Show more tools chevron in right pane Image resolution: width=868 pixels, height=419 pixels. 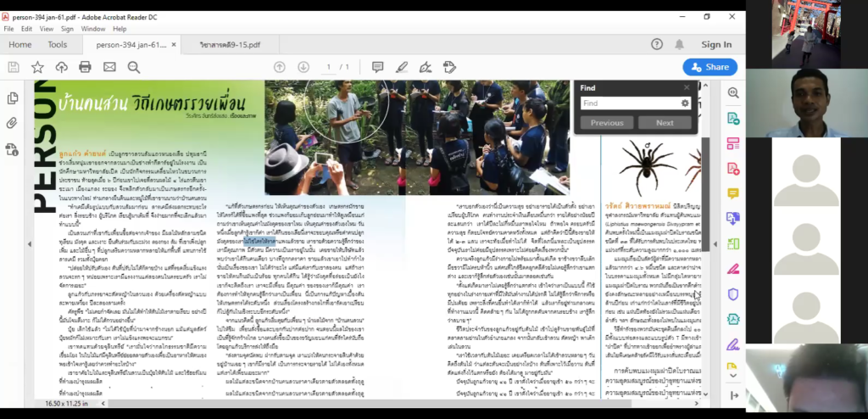pyautogui.click(x=733, y=375)
